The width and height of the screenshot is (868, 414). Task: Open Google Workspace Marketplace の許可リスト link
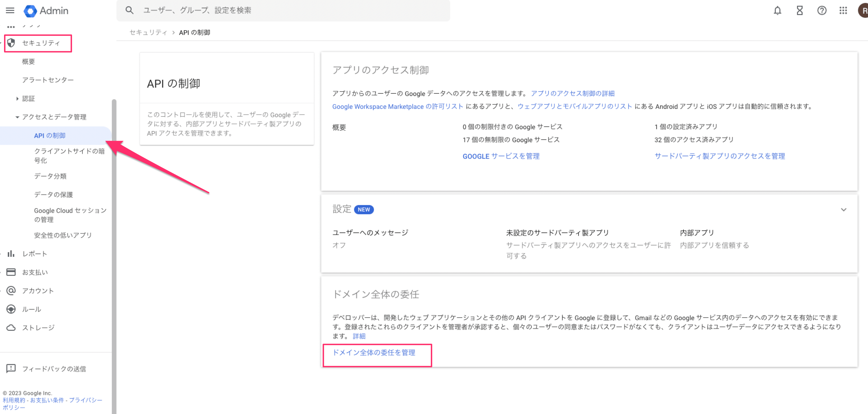tap(398, 106)
